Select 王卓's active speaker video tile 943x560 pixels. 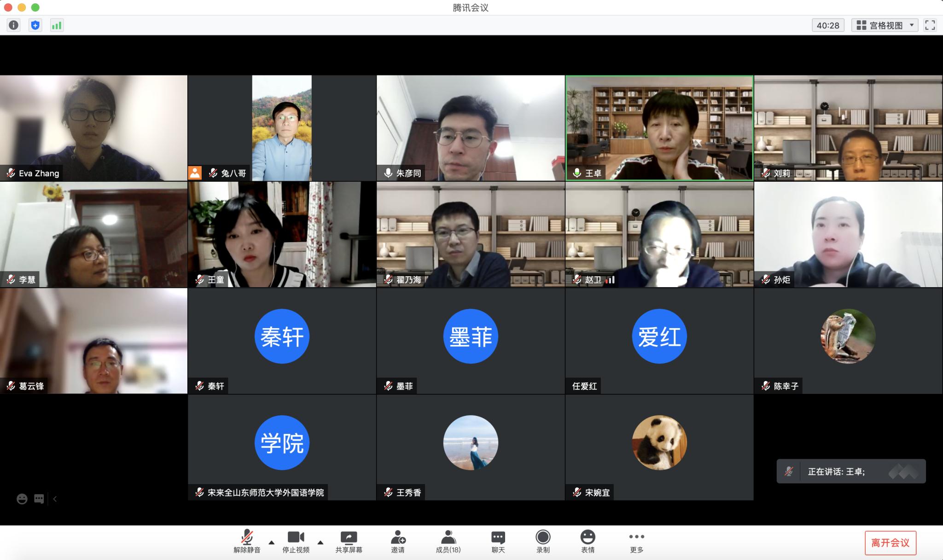[x=659, y=128]
